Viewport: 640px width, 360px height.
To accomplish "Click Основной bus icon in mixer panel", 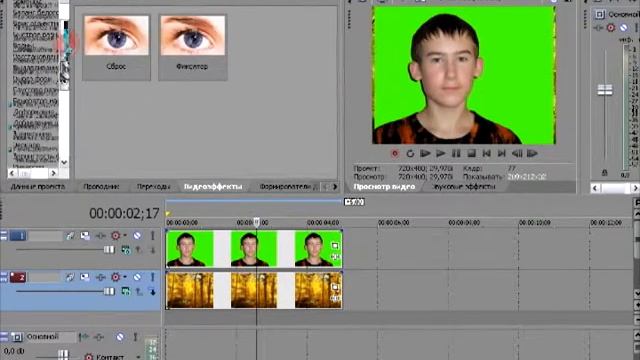I will pyautogui.click(x=599, y=15).
